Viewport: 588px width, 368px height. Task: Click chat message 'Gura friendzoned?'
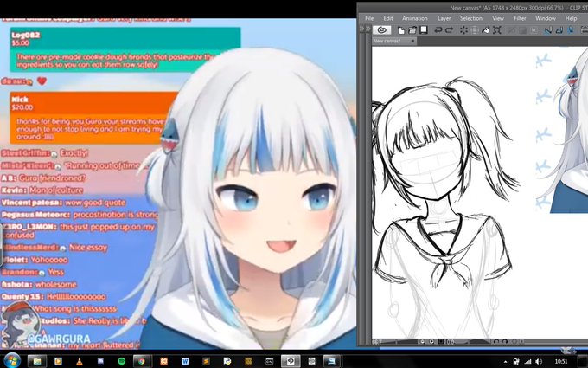coord(52,178)
